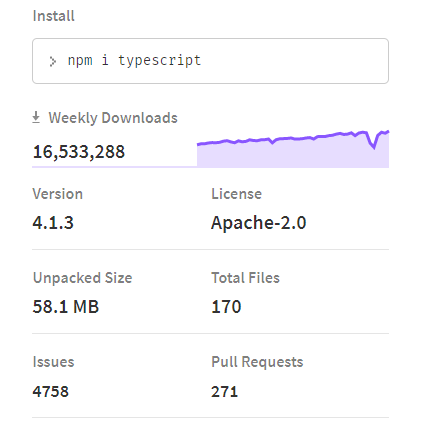Viewport: 439px width, 427px height.
Task: Click the Unpacked Size label
Action: 83,278
